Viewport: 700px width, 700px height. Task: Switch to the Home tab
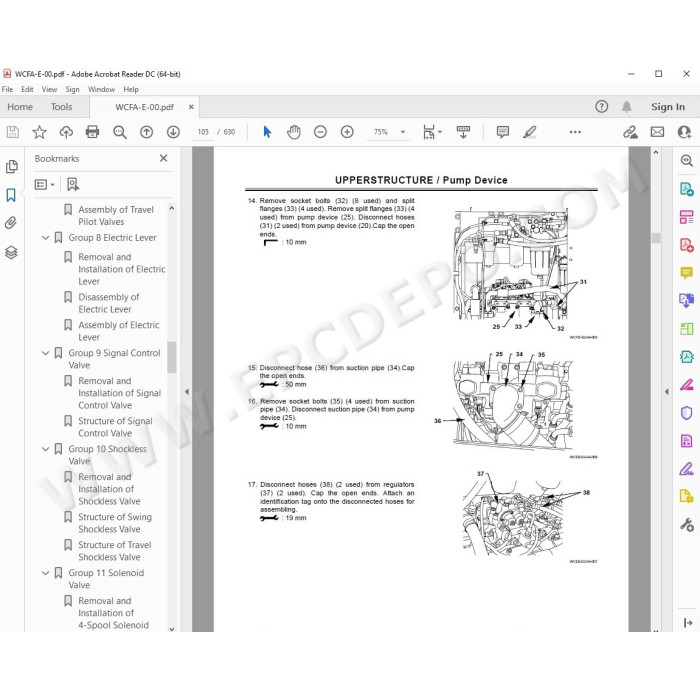[20, 107]
